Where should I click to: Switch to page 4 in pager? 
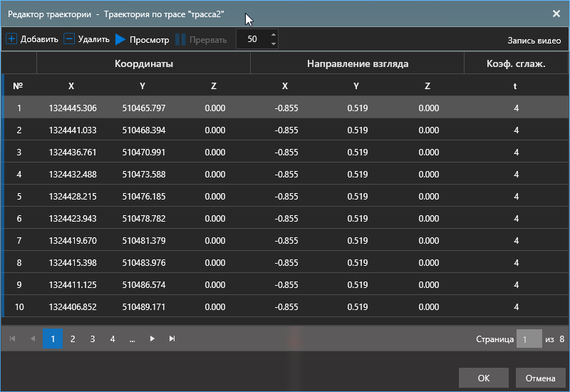[x=113, y=339]
